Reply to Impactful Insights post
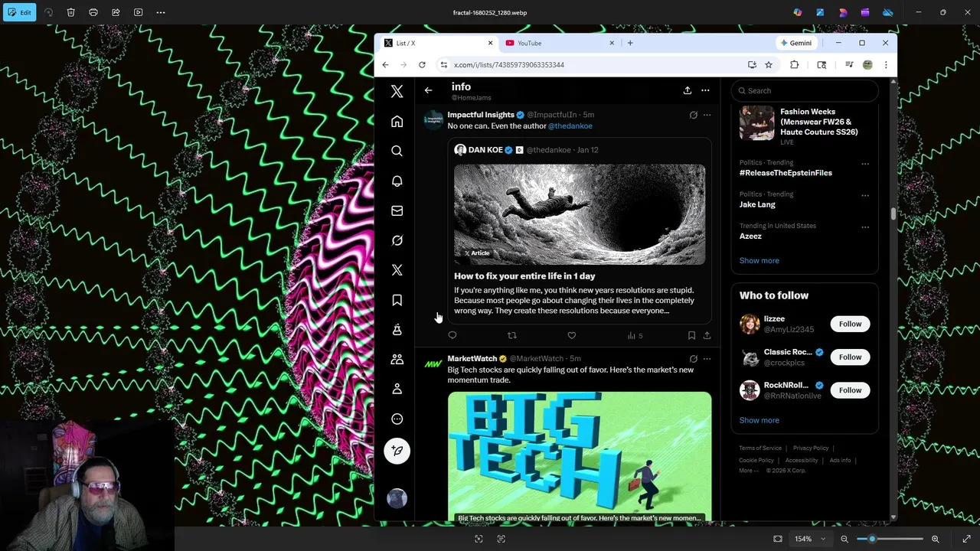Image resolution: width=980 pixels, height=551 pixels. click(x=452, y=335)
